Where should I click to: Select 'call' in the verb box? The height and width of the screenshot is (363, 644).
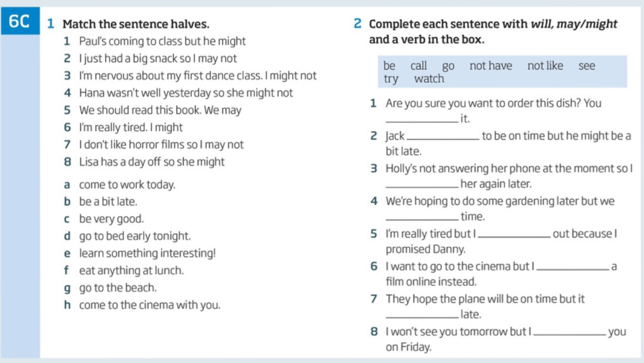pos(419,66)
